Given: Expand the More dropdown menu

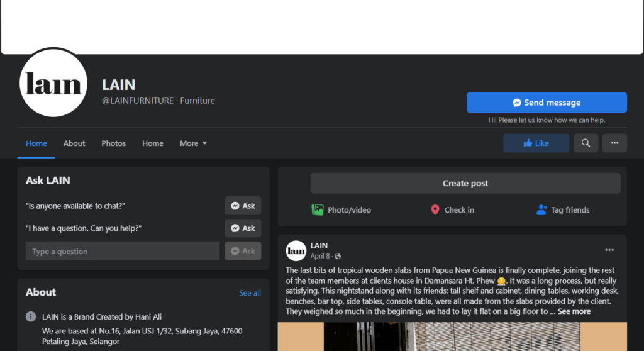Looking at the screenshot, I should pyautogui.click(x=193, y=143).
